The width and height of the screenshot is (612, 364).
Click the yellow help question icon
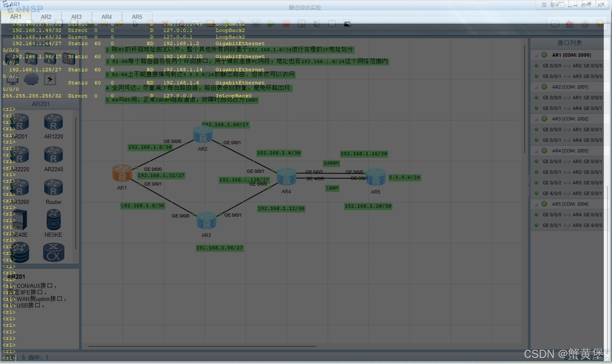[600, 24]
